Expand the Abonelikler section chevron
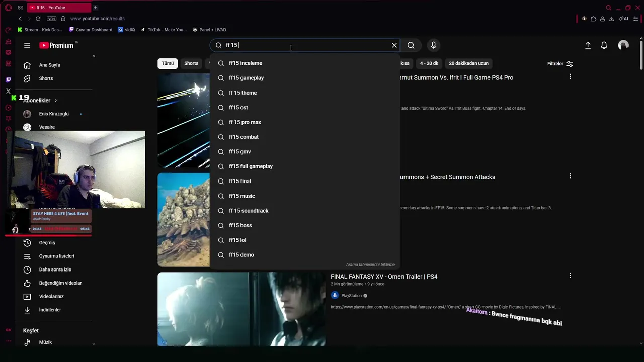The height and width of the screenshot is (362, 644). [56, 101]
